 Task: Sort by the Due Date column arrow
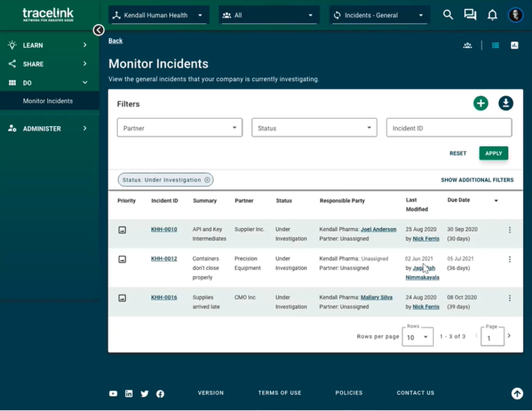[496, 201]
